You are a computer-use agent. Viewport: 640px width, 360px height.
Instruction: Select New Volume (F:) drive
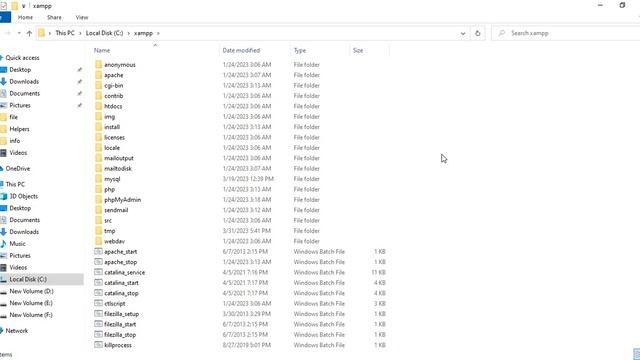pos(31,315)
